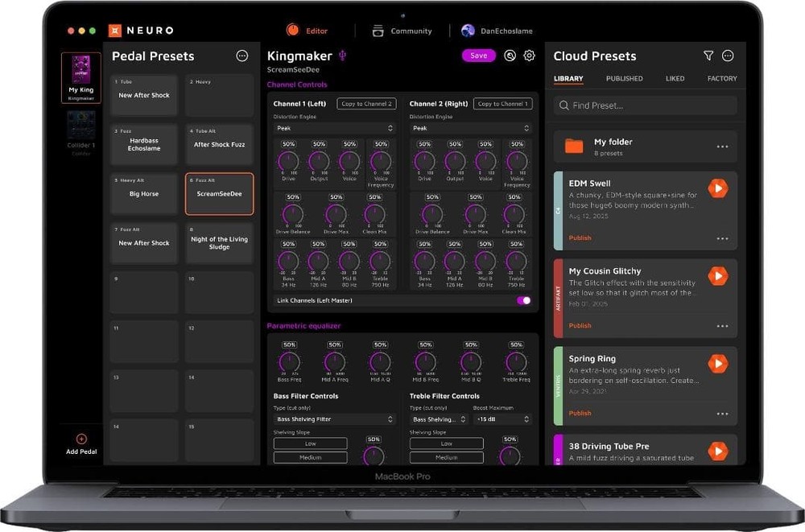
Task: Select preset slot 1 Tube New After Shock
Action: pyautogui.click(x=144, y=96)
